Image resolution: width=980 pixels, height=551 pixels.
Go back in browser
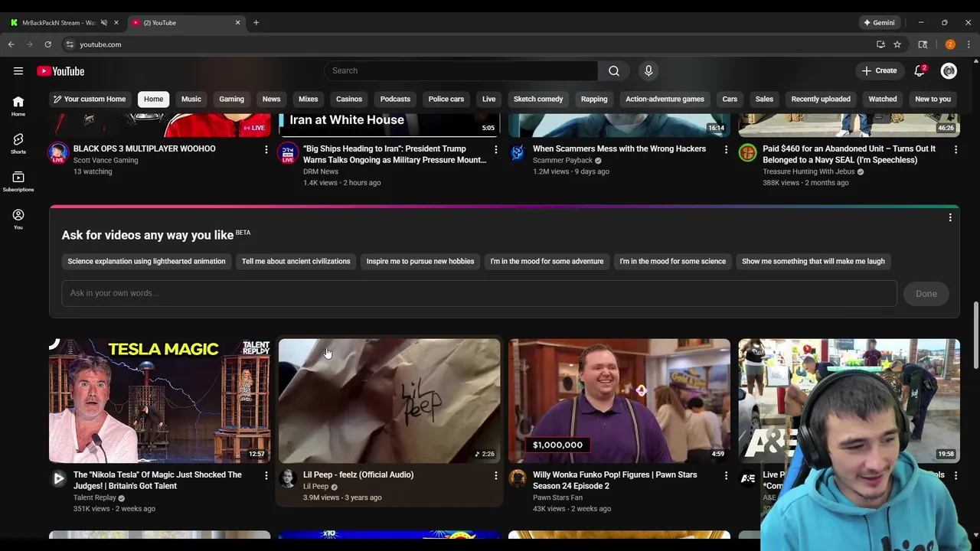pyautogui.click(x=11, y=44)
